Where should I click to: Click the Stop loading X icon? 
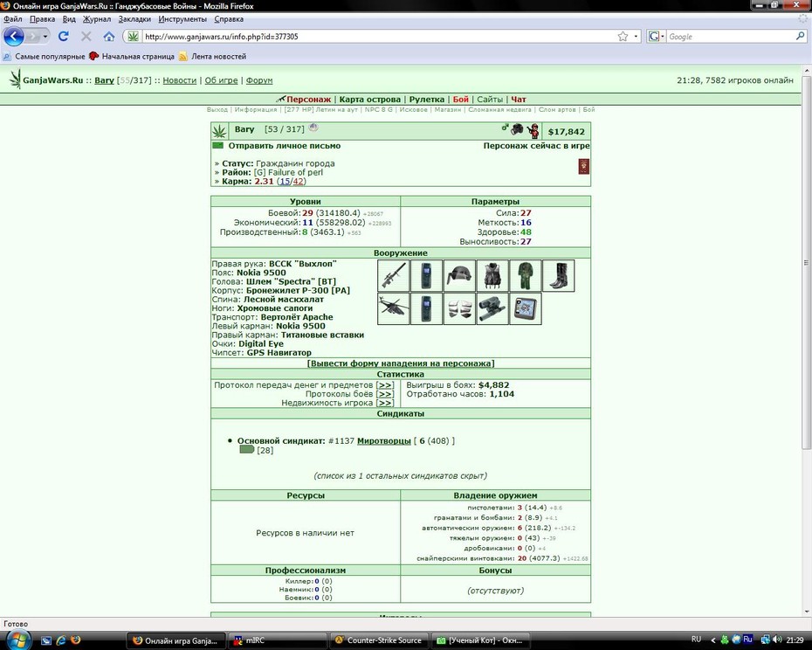click(x=86, y=37)
